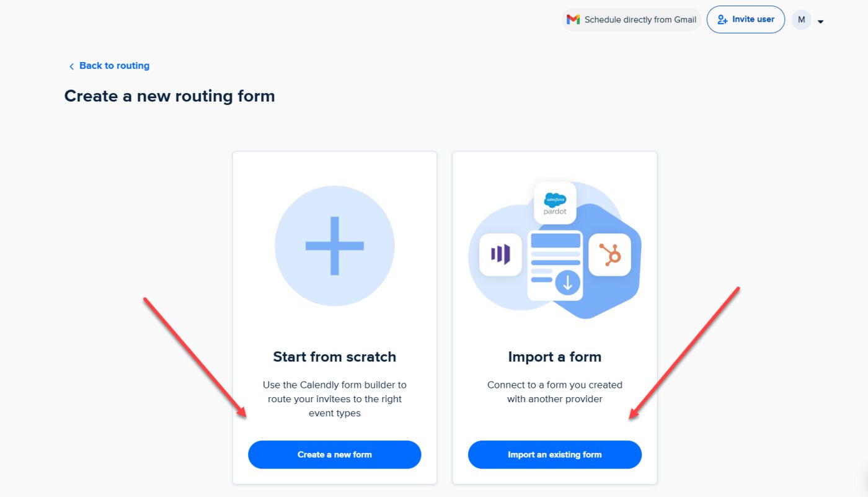Click the purple Marketo logo icon
Screen dimensions: 868x497
pyautogui.click(x=500, y=254)
